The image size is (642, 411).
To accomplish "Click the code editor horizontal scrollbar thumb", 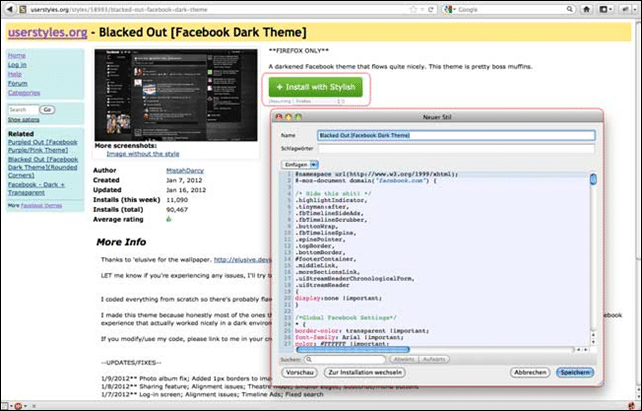I will (x=353, y=350).
